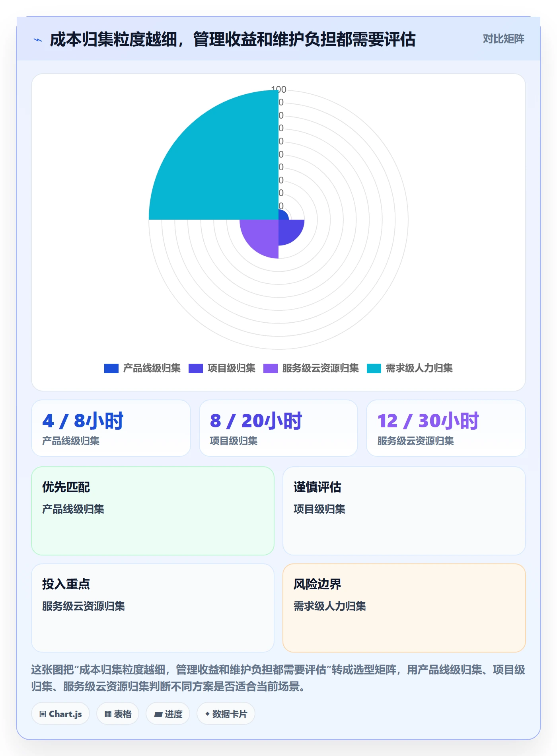Viewport: 557px width, 756px height.
Task: Select the 优先匹配 matrix card
Action: click(153, 511)
